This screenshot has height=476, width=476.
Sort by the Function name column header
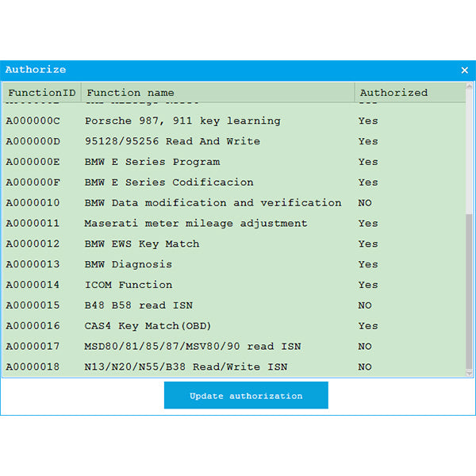click(217, 93)
